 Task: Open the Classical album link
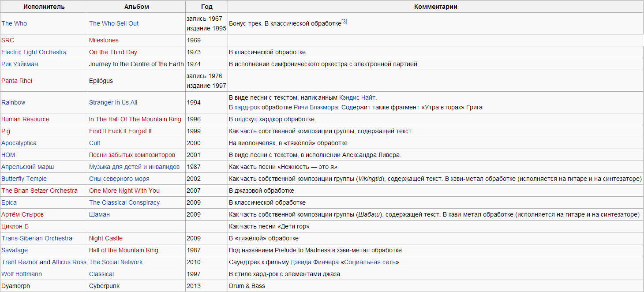pos(101,274)
